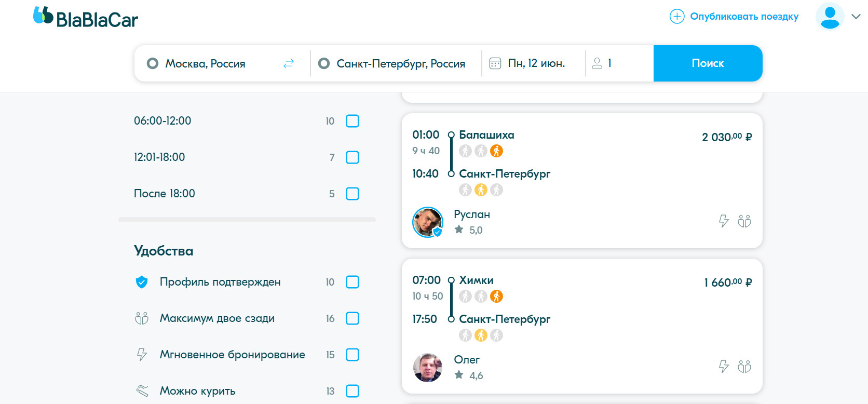This screenshot has width=868, height=404.
Task: Click the gray horizontal bar above Удобства
Action: click(247, 220)
